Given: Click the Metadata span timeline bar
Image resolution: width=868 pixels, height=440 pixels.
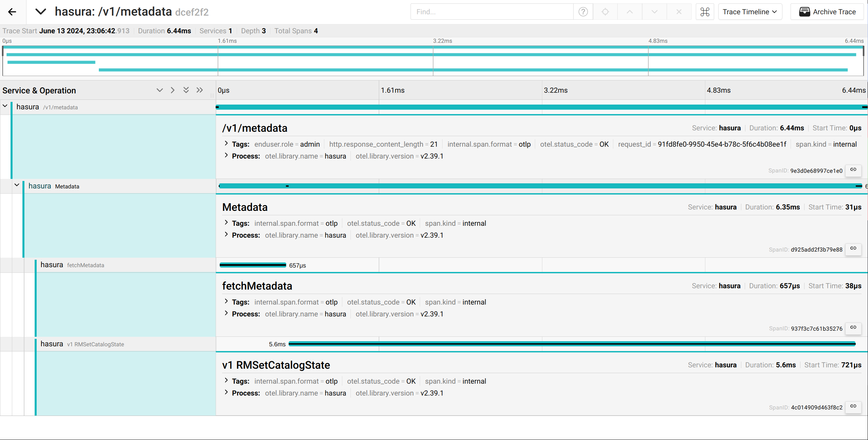Looking at the screenshot, I should (x=541, y=186).
